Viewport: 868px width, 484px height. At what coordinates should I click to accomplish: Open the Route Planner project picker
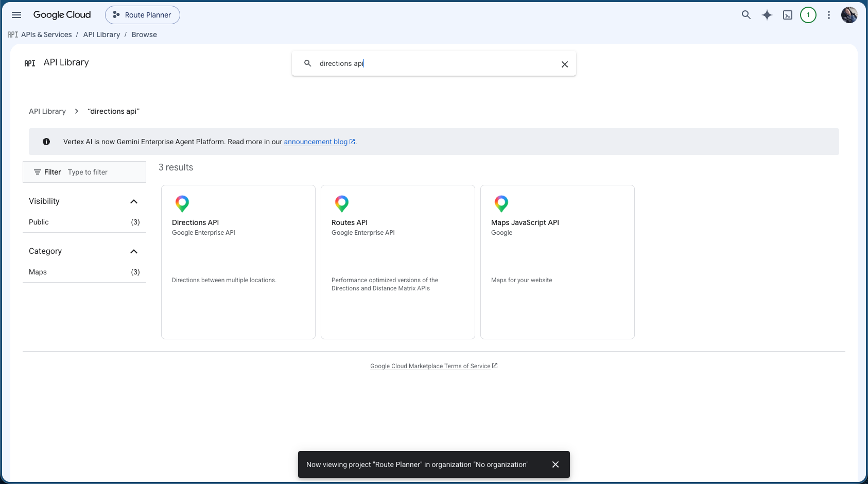pyautogui.click(x=143, y=15)
